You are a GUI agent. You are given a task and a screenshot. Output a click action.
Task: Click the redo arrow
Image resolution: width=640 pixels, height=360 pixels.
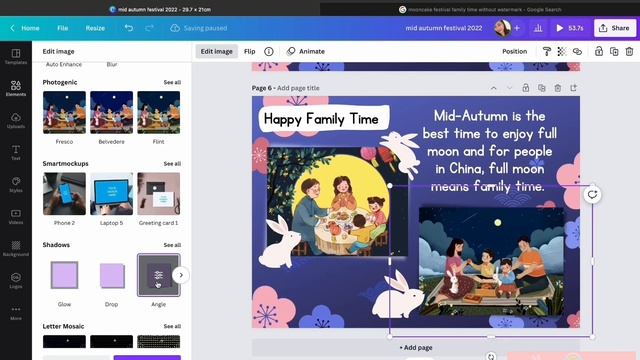(149, 28)
